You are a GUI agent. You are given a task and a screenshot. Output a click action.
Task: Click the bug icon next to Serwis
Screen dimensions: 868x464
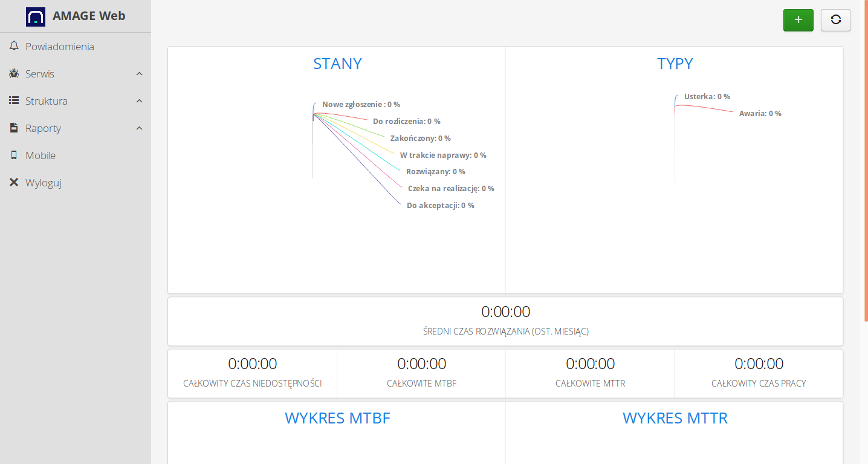click(13, 73)
